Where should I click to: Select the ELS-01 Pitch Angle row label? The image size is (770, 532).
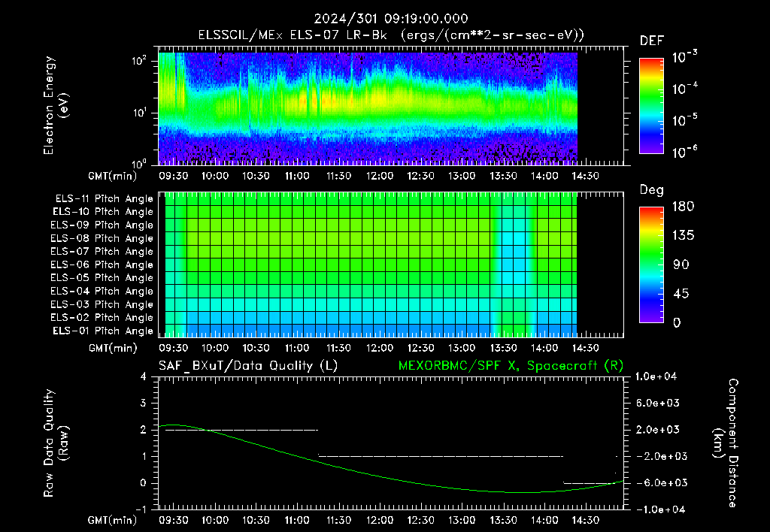pos(103,331)
